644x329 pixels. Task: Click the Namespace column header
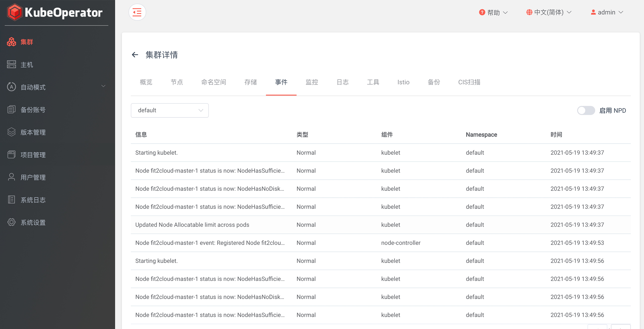481,134
